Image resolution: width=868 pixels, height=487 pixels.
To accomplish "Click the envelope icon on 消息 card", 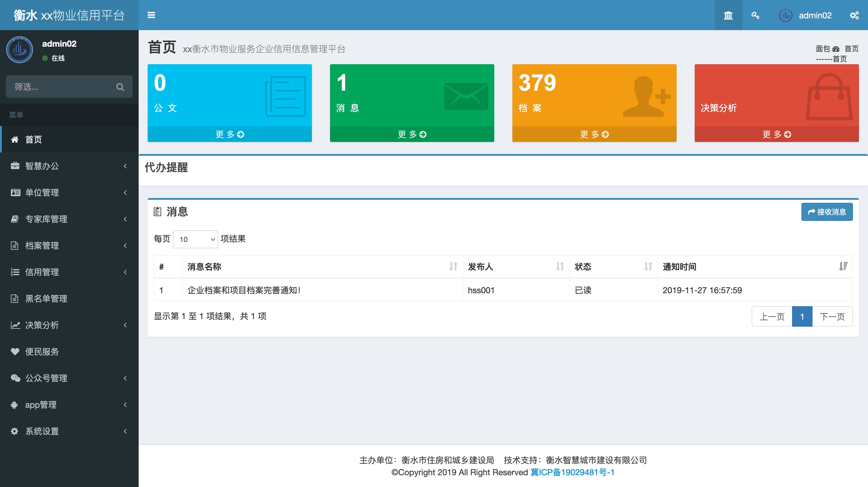I will 466,96.
